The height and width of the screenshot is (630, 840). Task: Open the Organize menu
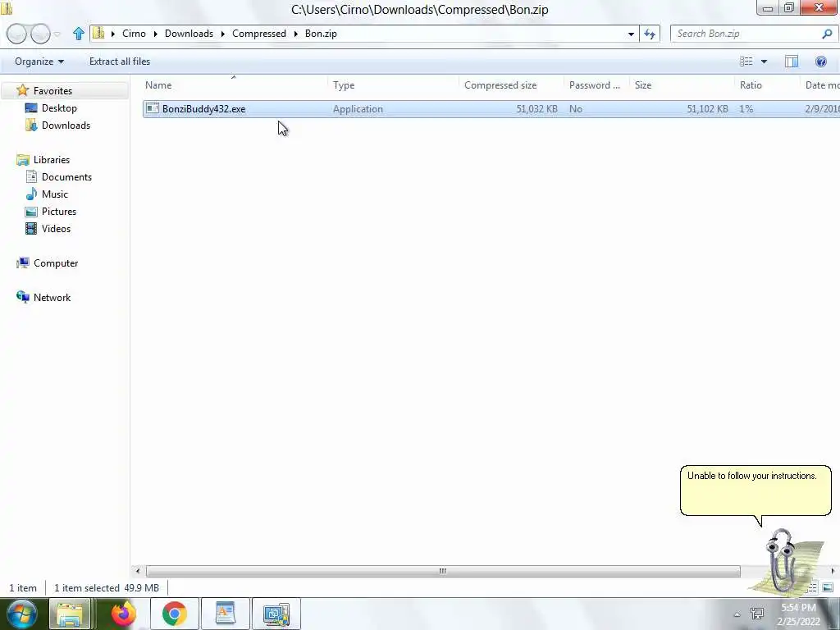[39, 62]
